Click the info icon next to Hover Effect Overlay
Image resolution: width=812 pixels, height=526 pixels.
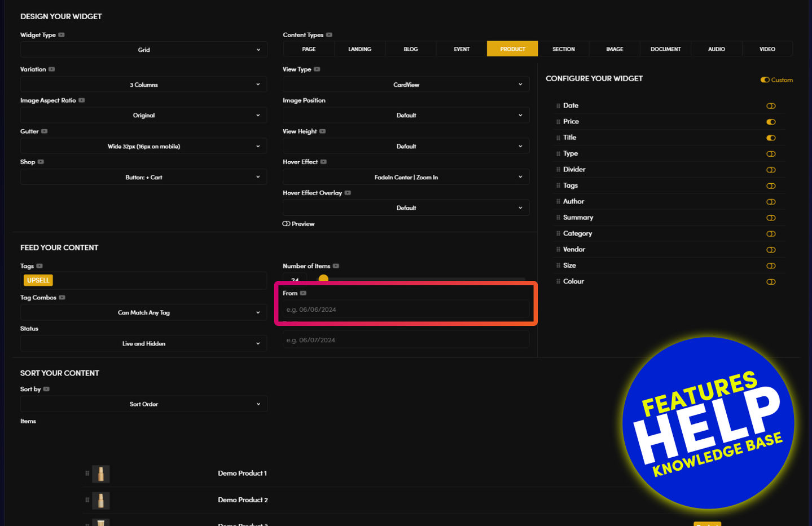coord(348,193)
